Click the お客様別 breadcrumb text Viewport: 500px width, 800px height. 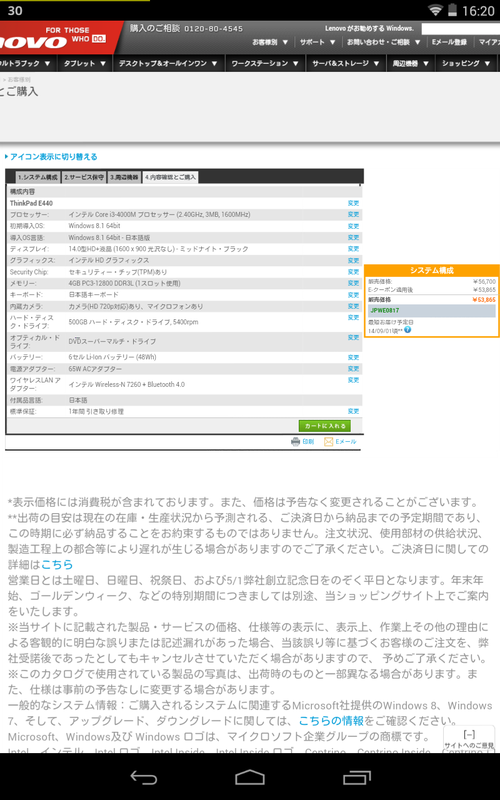[19, 80]
